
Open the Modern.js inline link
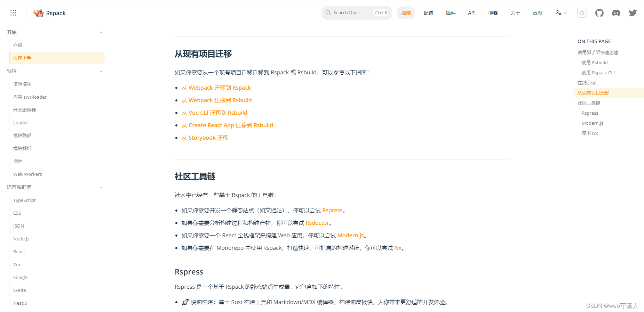click(x=350, y=235)
